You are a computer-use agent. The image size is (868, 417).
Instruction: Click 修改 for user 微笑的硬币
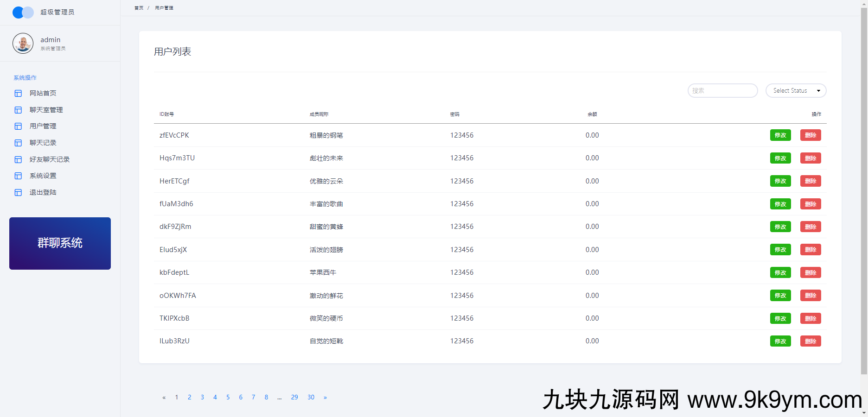point(780,318)
